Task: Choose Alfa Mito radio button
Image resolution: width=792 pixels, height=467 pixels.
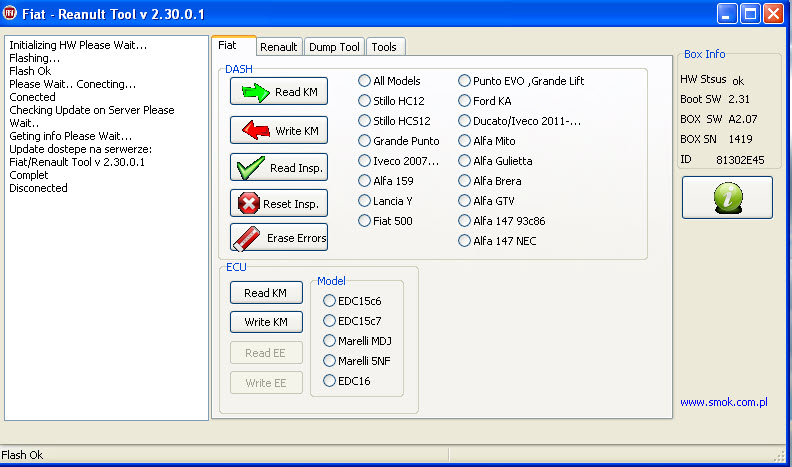Action: [x=486, y=141]
